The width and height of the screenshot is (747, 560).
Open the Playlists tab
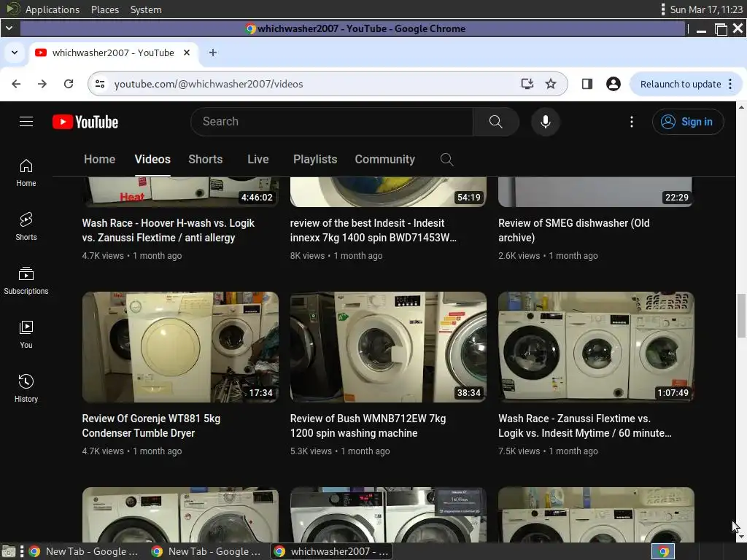tap(315, 160)
